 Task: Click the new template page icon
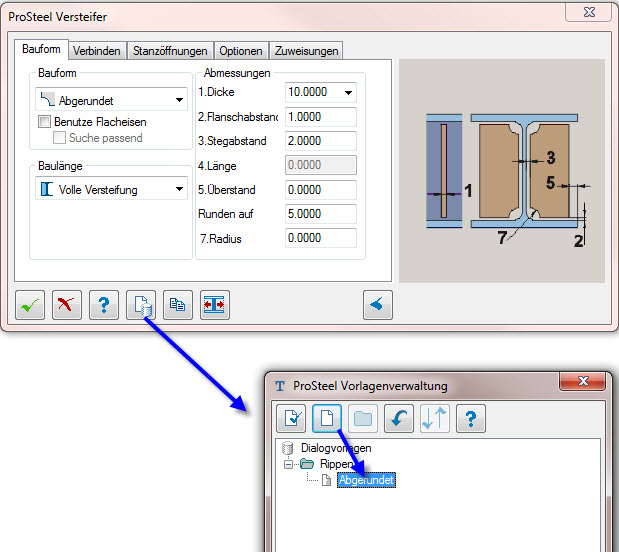327,419
